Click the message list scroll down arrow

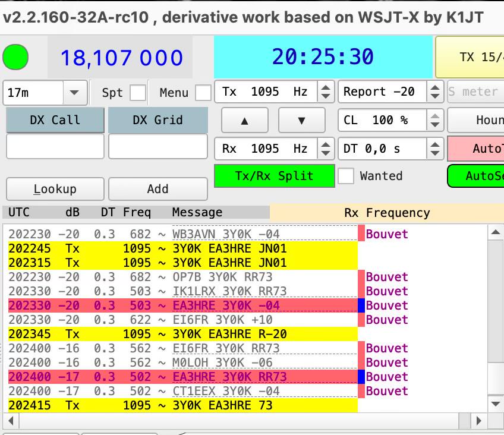click(x=495, y=404)
